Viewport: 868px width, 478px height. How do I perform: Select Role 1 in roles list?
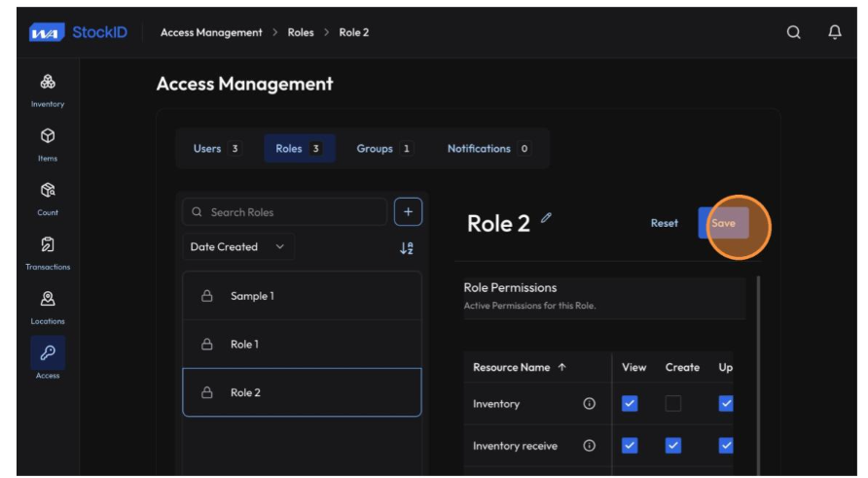click(302, 344)
